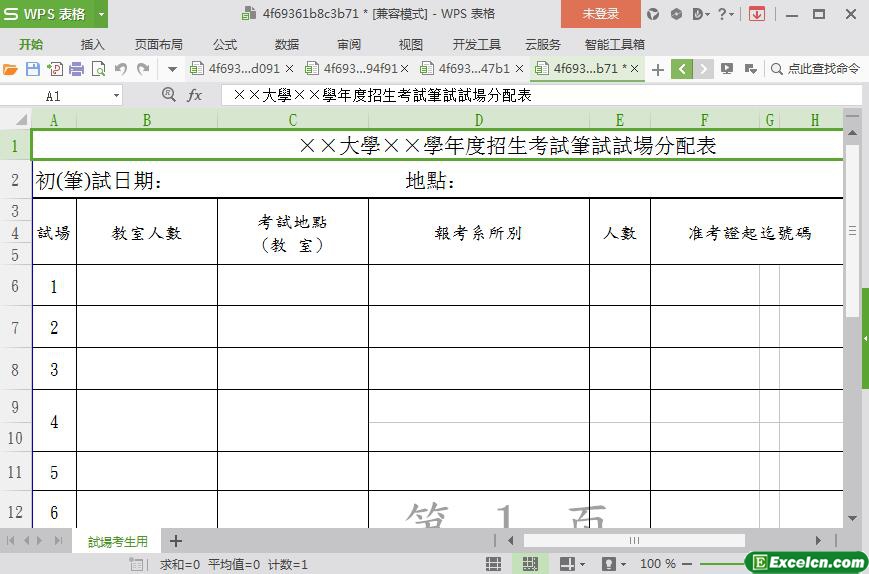869x574 pixels.
Task: Select column B header
Action: pyautogui.click(x=147, y=120)
